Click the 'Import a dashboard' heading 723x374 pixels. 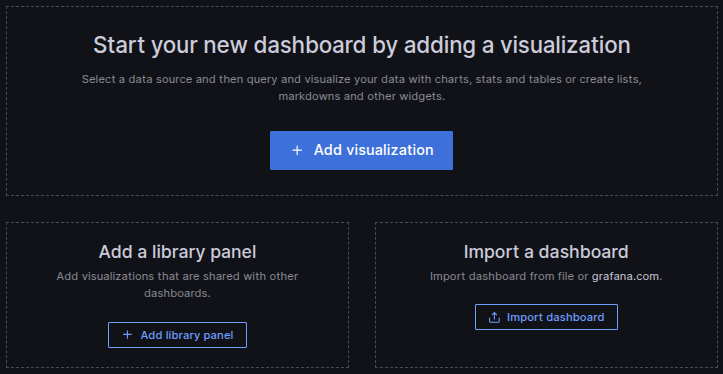tap(546, 252)
